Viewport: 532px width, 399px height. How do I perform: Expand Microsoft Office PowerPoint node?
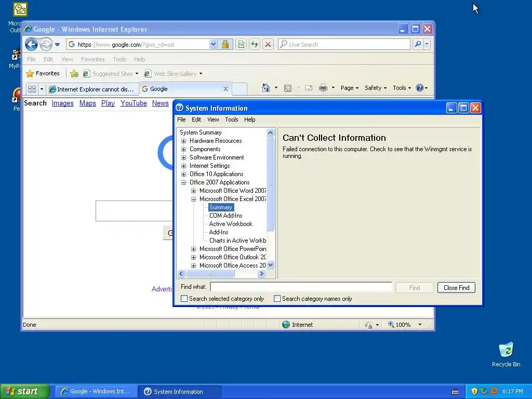(x=193, y=249)
